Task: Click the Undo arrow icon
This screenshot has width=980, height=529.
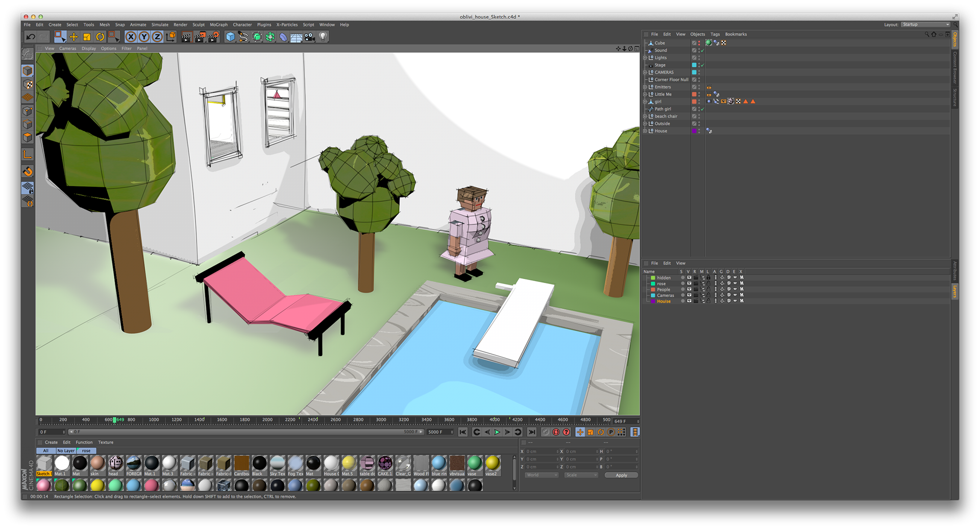Action: click(x=31, y=37)
